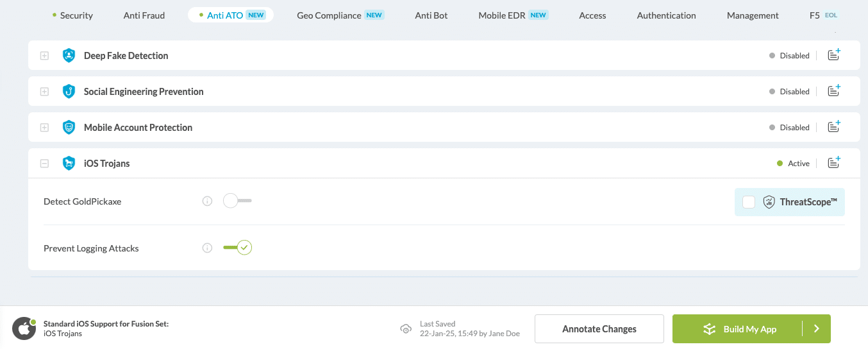This screenshot has height=349, width=868.
Task: Turn off the Prevent Logging Attacks toggle
Action: (x=237, y=248)
